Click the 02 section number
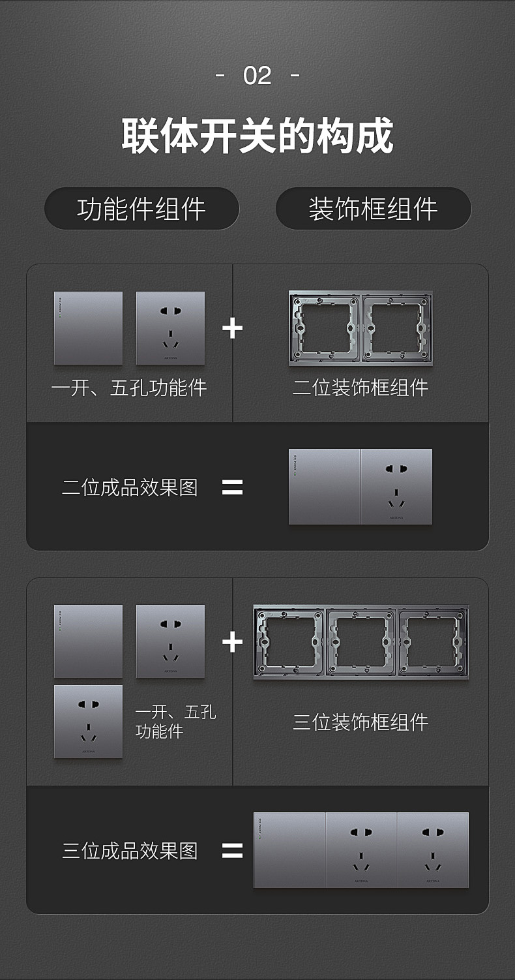 pyautogui.click(x=257, y=76)
